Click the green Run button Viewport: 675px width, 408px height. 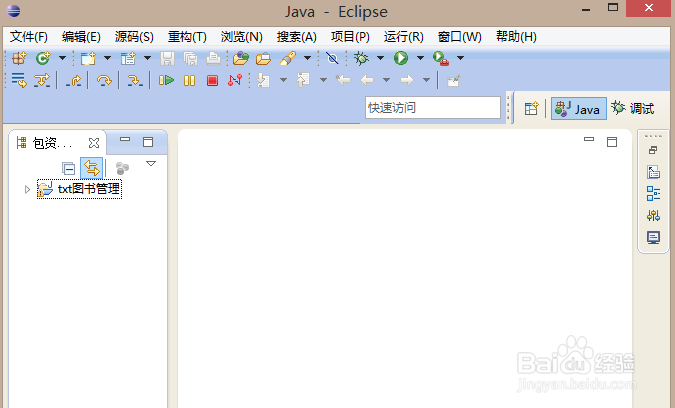401,58
